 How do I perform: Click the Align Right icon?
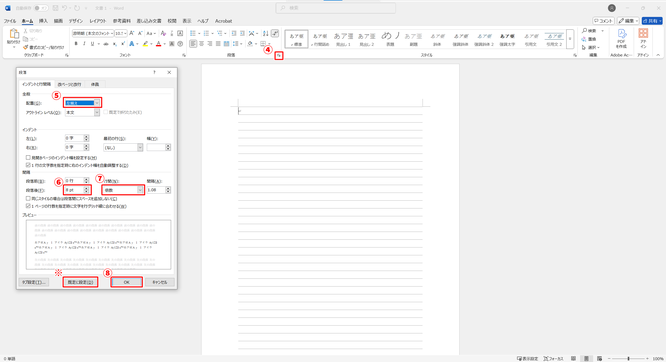(x=210, y=44)
